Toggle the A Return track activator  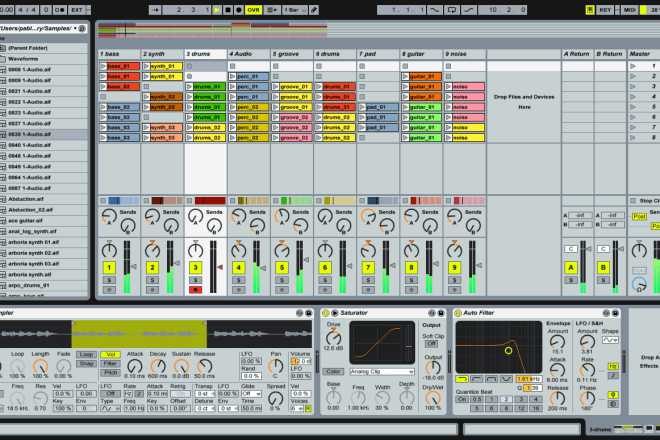point(571,267)
